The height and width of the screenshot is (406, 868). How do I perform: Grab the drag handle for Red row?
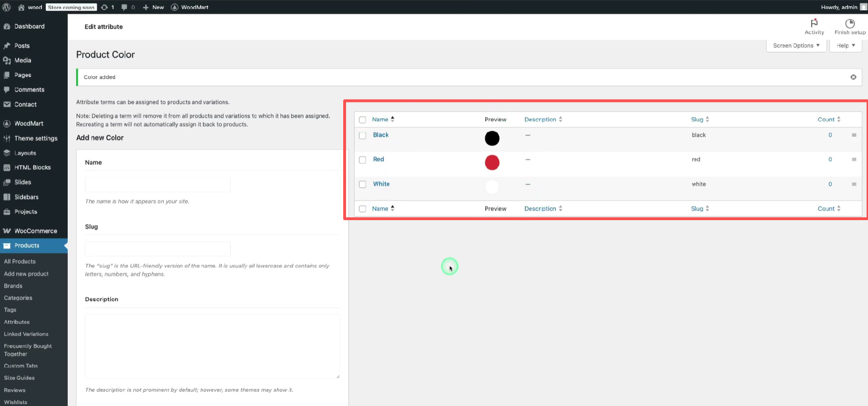854,160
